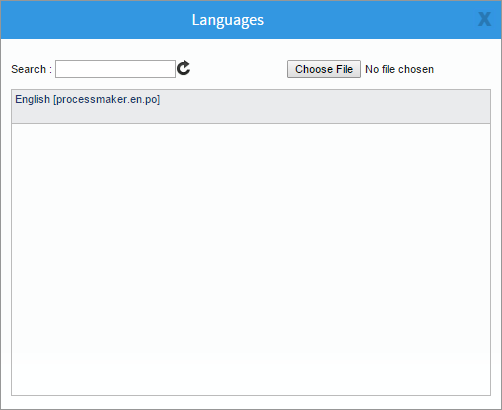The height and width of the screenshot is (410, 502).
Task: Place the cursor in the language search box
Action: (115, 69)
